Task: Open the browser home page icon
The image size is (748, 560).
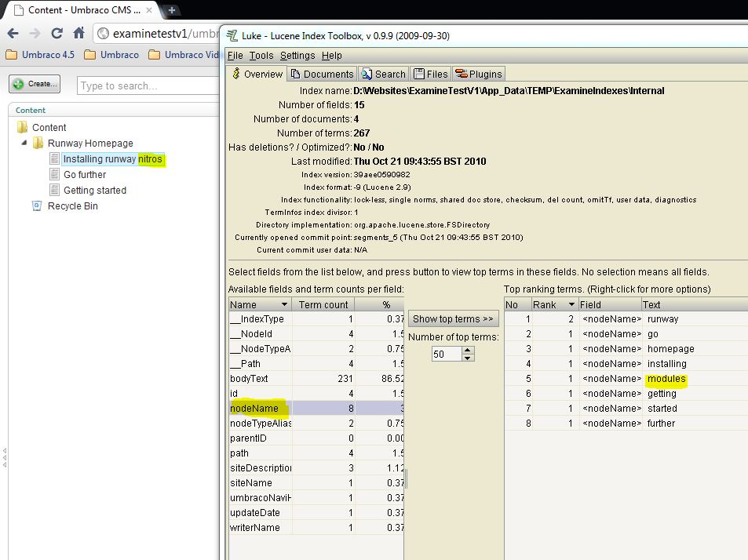Action: click(78, 33)
